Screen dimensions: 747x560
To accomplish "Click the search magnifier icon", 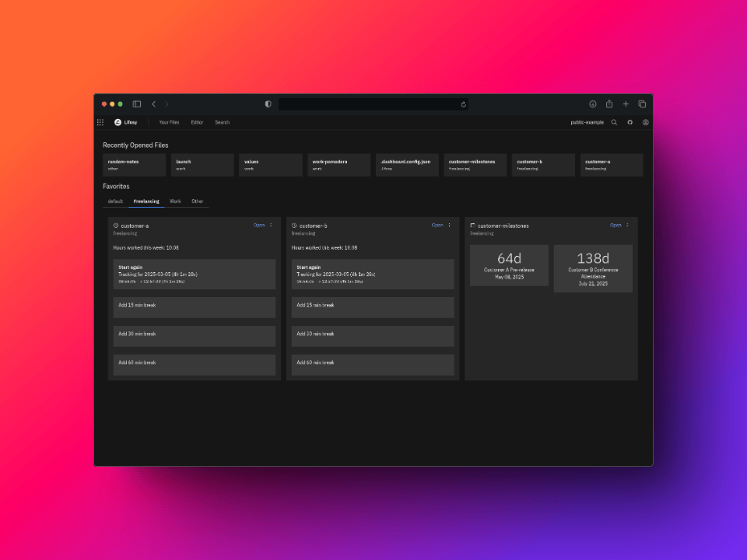I will point(614,122).
